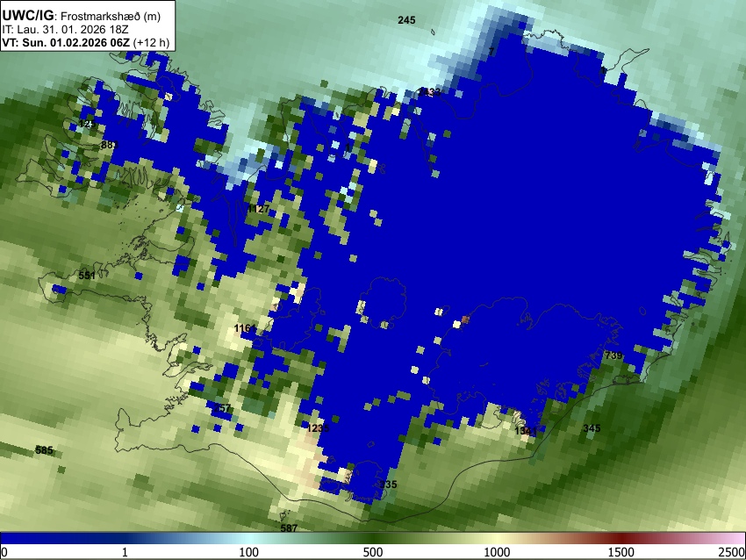
Task: Click the 345 value on the map
Action: [x=592, y=428]
